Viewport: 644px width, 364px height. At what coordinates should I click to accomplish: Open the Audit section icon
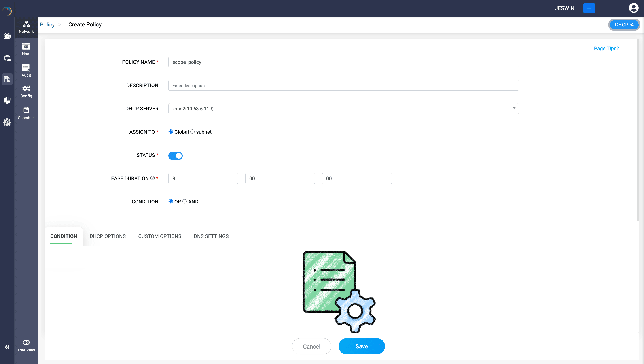point(26,70)
